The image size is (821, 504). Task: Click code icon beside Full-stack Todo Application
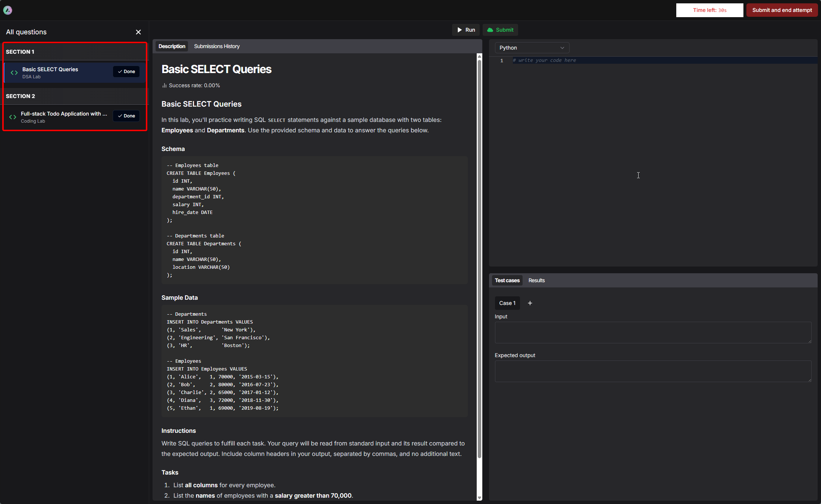click(13, 117)
